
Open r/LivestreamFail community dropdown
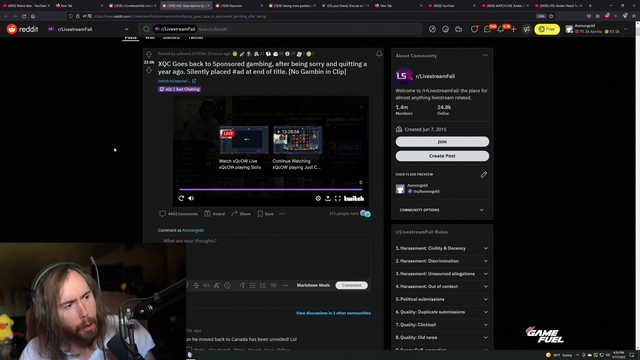[x=88, y=29]
